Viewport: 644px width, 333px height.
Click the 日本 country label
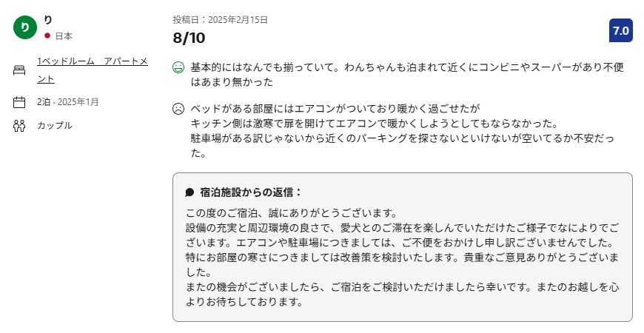(x=64, y=36)
